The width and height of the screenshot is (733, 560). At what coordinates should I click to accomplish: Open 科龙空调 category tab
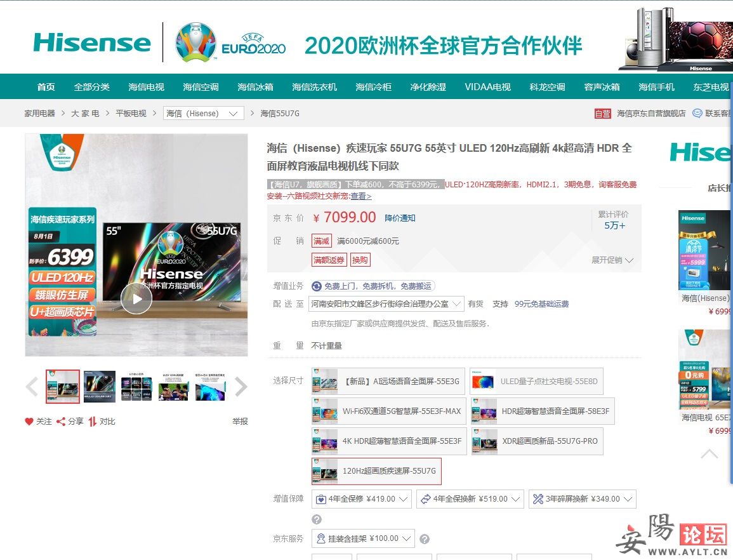pos(547,86)
